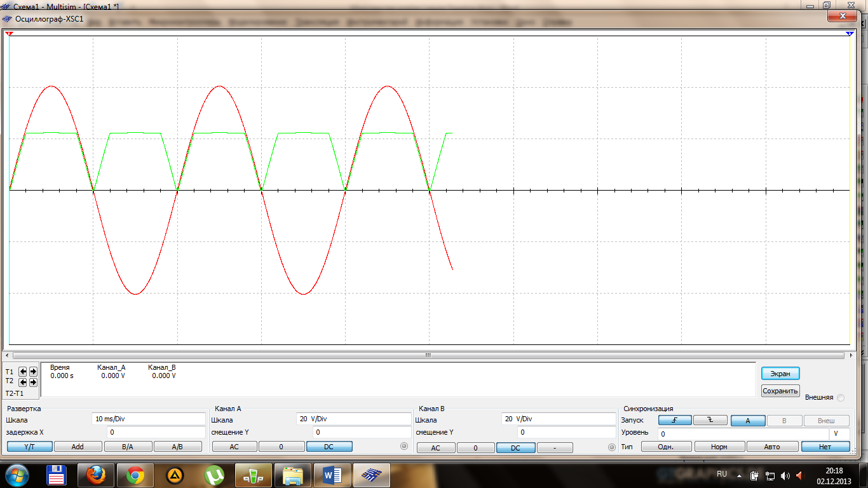This screenshot has width=868, height=488.
Task: Close the Осциллограф-XSC1 window
Action: click(843, 17)
